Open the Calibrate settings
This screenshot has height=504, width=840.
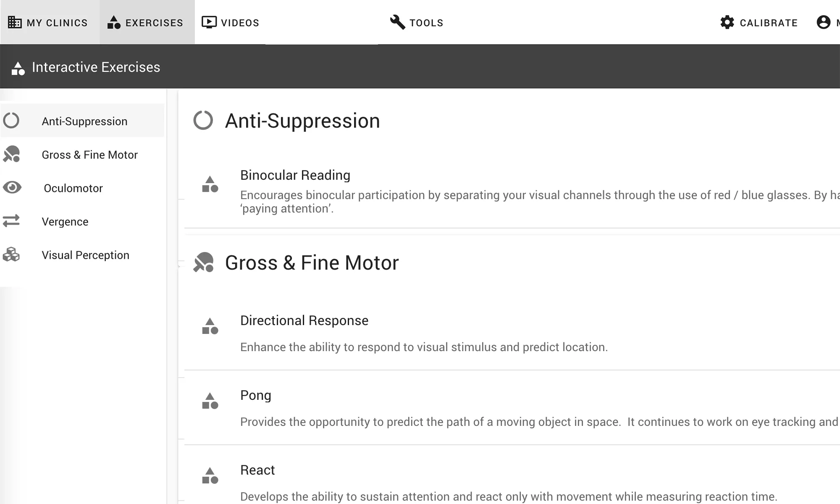tap(759, 23)
